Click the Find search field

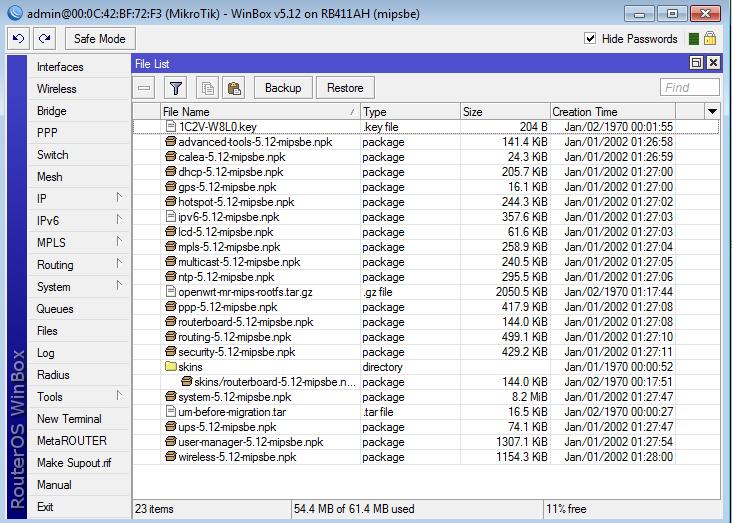click(x=690, y=87)
